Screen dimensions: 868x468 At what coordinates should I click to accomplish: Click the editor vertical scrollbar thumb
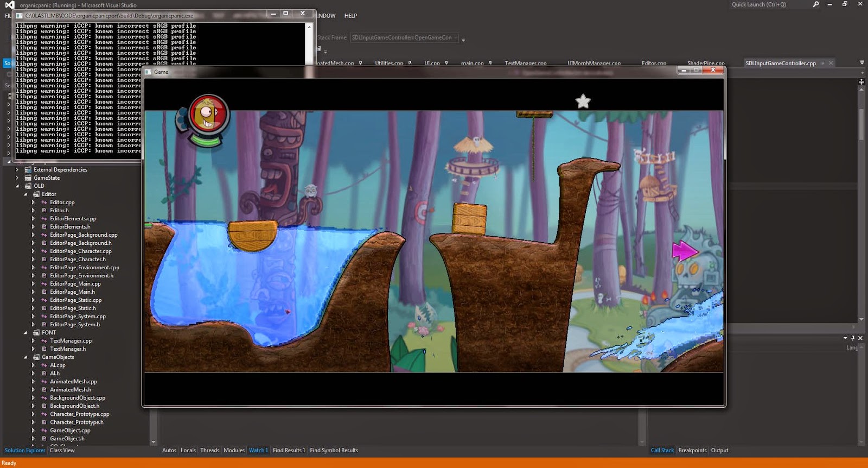pyautogui.click(x=861, y=125)
